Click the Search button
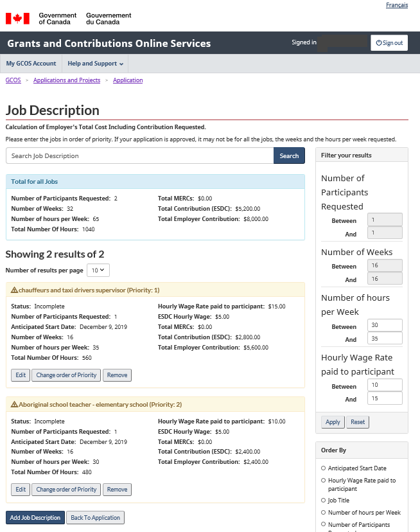Image resolution: width=420 pixels, height=532 pixels. (289, 155)
